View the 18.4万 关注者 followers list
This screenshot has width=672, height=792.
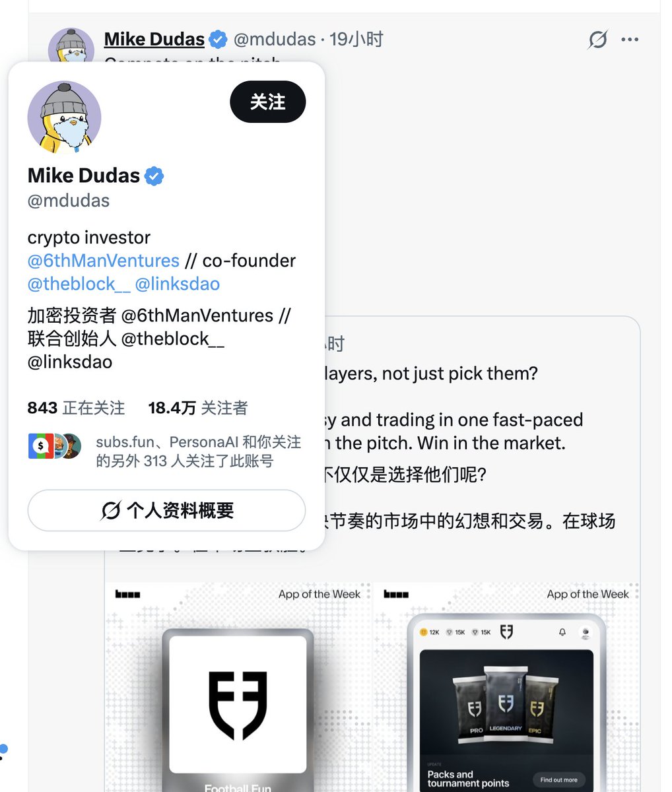tap(198, 408)
